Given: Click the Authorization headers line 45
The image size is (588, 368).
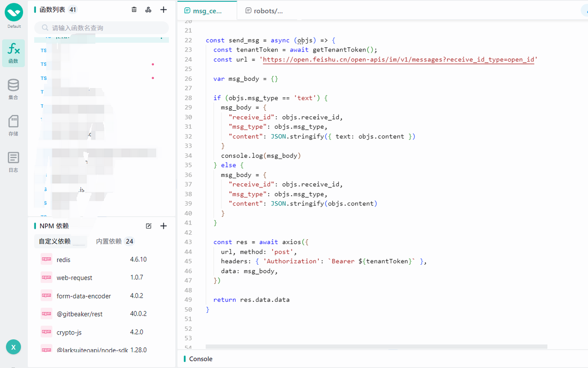Looking at the screenshot, I should click(324, 261).
